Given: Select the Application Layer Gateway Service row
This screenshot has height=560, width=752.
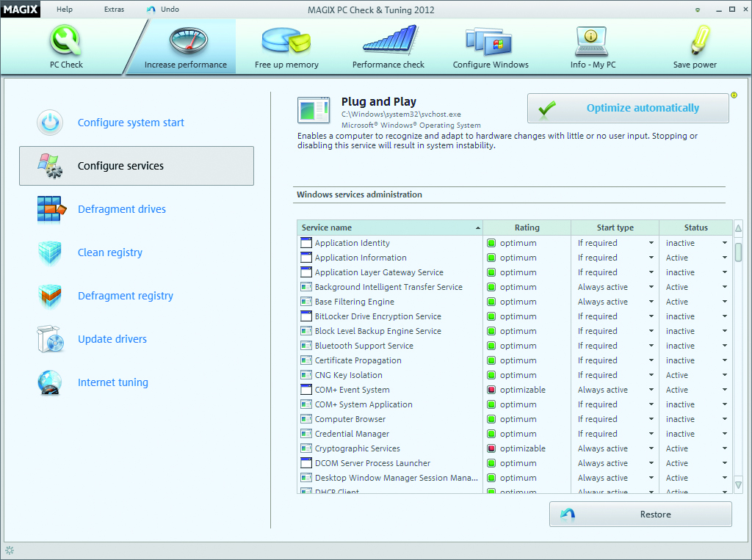Looking at the screenshot, I should (514, 272).
